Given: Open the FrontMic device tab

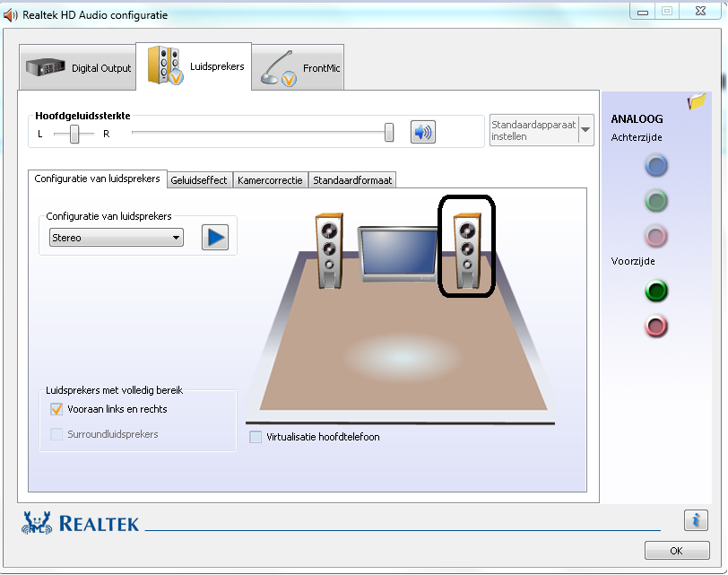Looking at the screenshot, I should pos(298,68).
